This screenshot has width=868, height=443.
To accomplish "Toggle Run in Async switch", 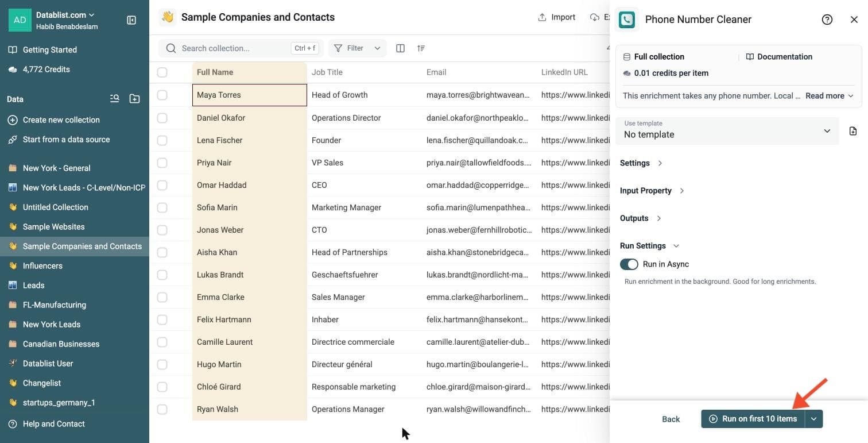I will coord(629,264).
